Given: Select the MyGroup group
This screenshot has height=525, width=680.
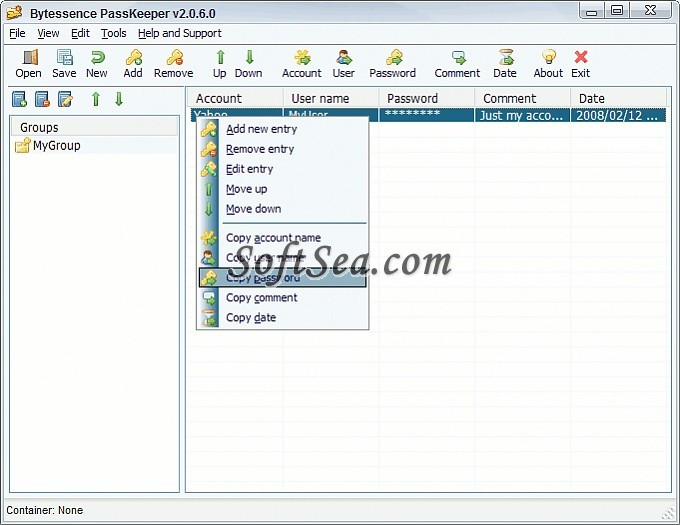Looking at the screenshot, I should pos(48,146).
